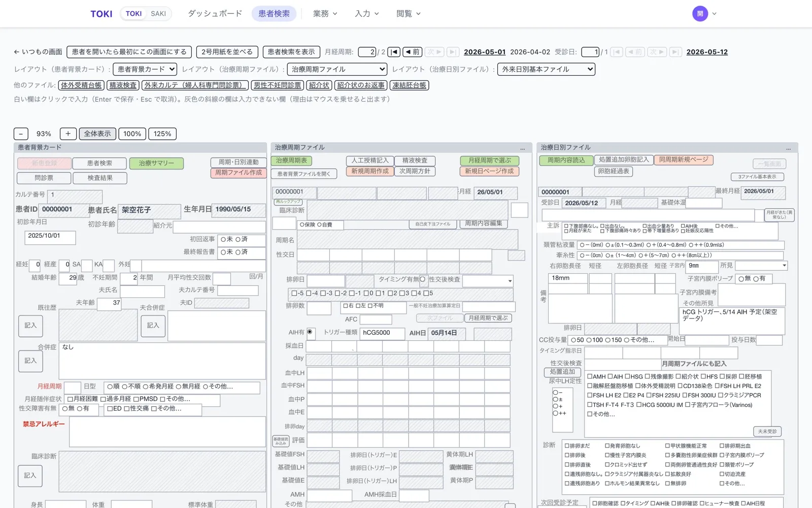
Task: Click 未来受診 button in daily file
Action: 767,431
